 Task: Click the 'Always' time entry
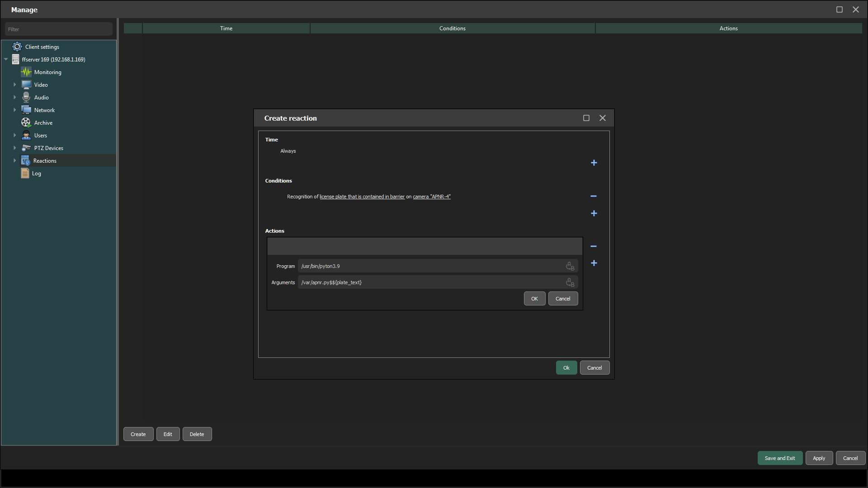[288, 151]
